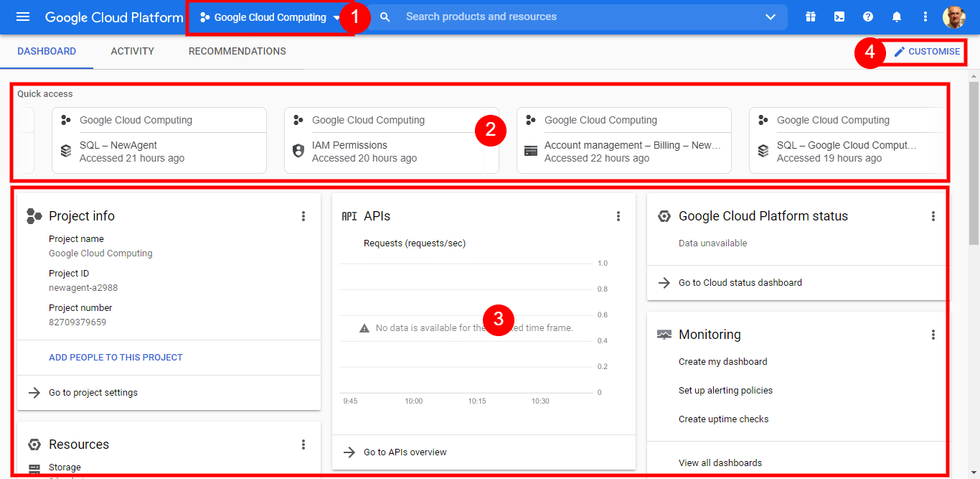
Task: Open APIs card options menu
Action: [x=618, y=216]
